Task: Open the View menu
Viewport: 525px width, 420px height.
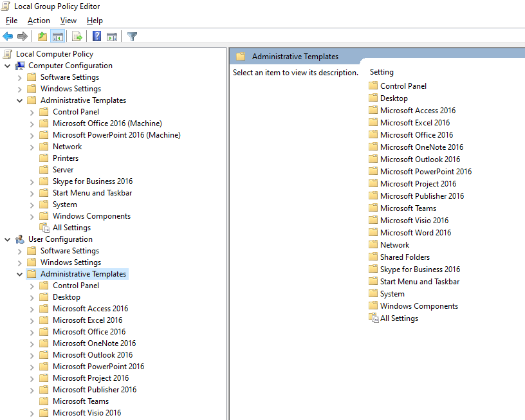Action: (68, 21)
